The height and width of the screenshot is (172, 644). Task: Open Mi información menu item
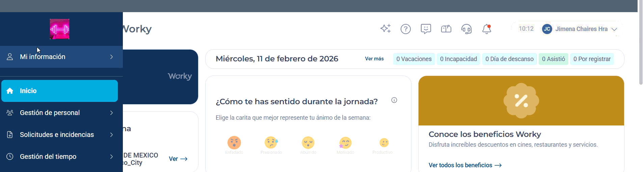61,57
